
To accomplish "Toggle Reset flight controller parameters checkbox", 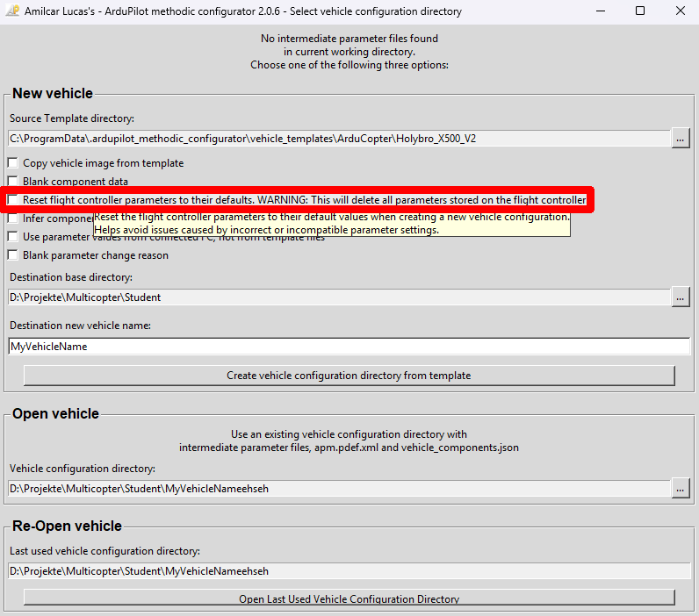I will pos(13,200).
